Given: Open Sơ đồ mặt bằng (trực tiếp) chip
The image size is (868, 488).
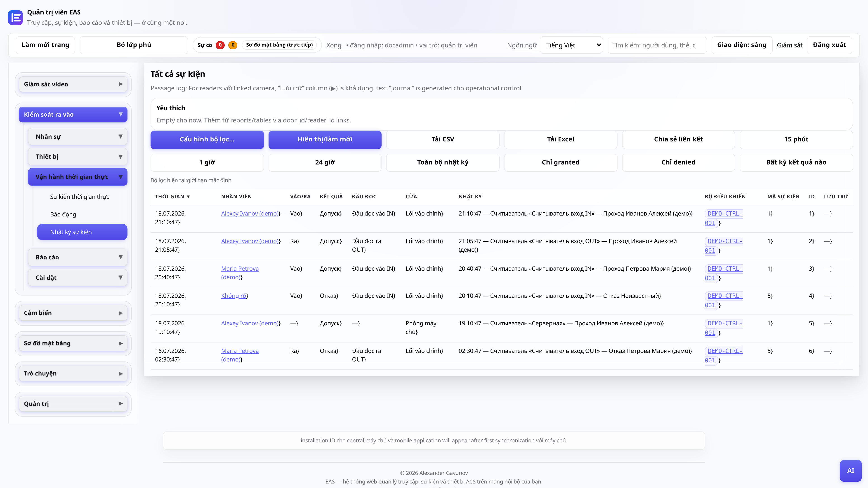Looking at the screenshot, I should (x=279, y=45).
